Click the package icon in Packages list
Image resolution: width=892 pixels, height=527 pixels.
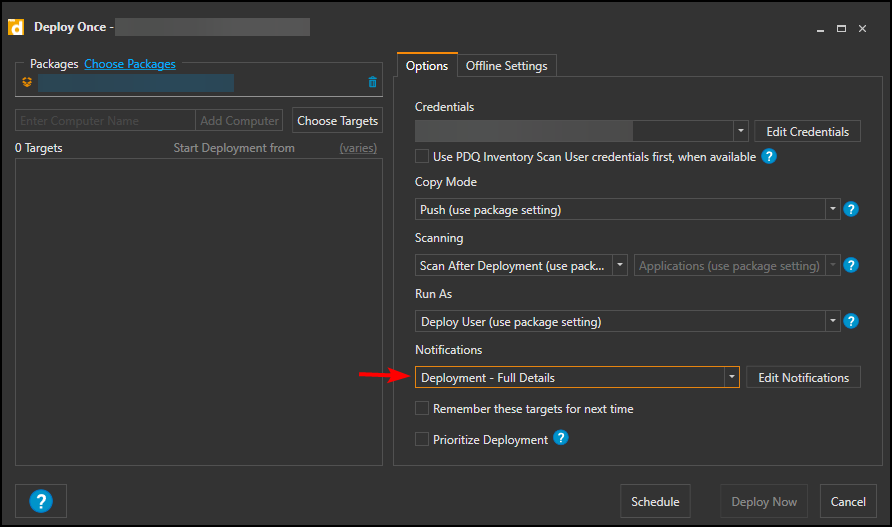tap(27, 82)
